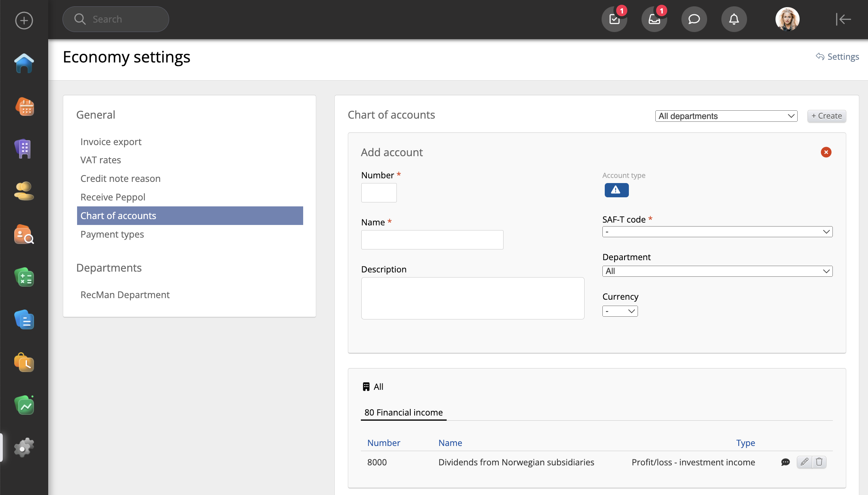Screen dimensions: 868x495
Task: Select VAT rates in General menu
Action: click(100, 160)
